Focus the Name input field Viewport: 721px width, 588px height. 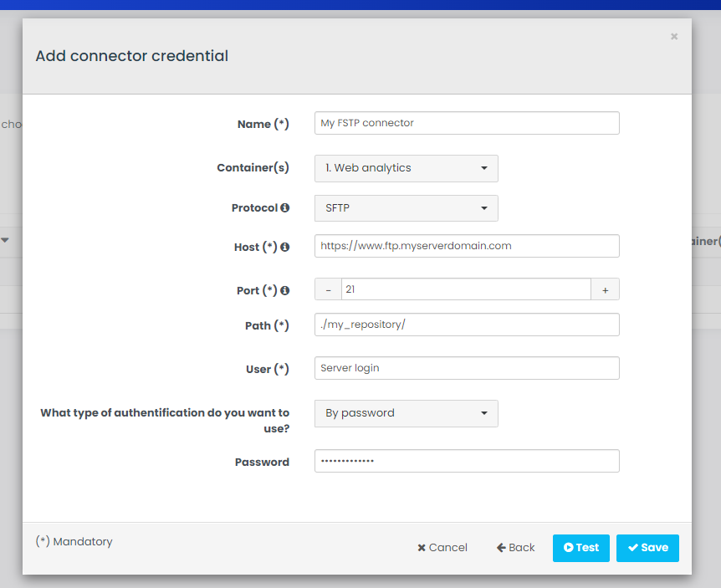(x=467, y=123)
